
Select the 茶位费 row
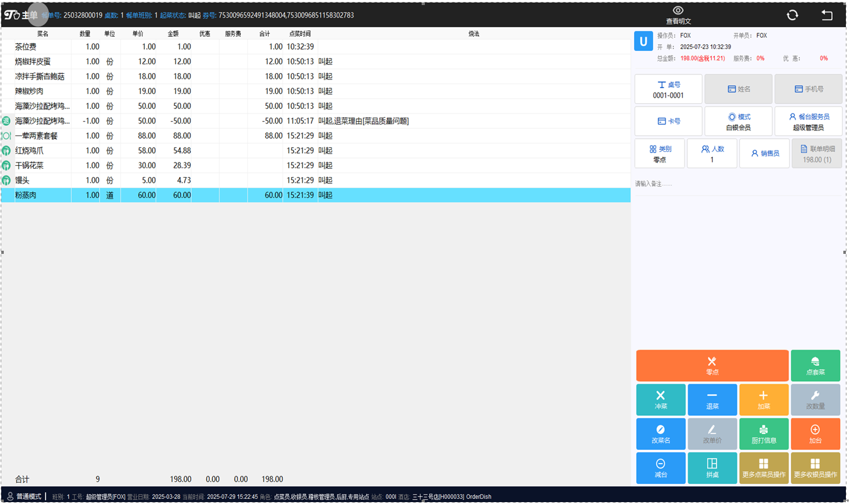[x=316, y=47]
